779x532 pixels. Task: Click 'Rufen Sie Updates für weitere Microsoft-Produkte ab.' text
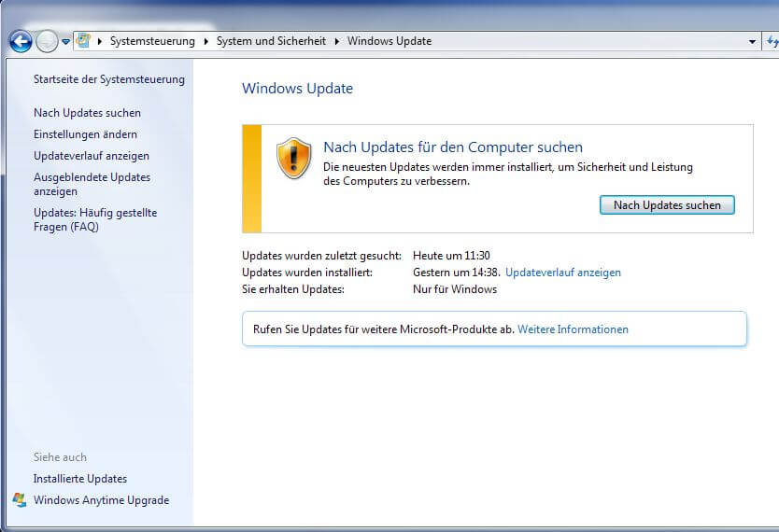(384, 329)
